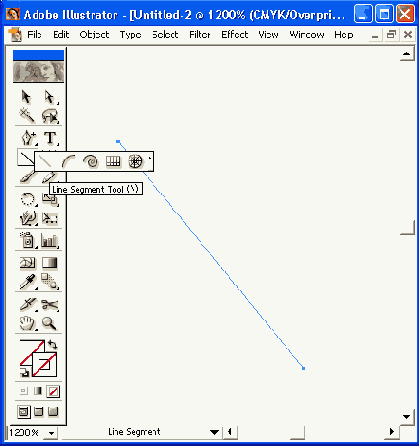
Task: Select the Rotate tool
Action: (x=28, y=200)
